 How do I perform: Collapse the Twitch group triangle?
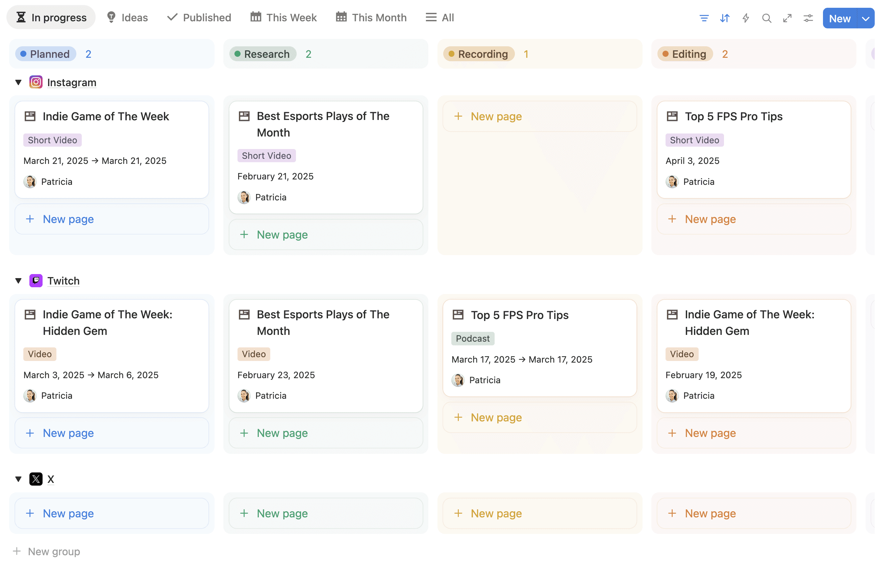click(18, 280)
